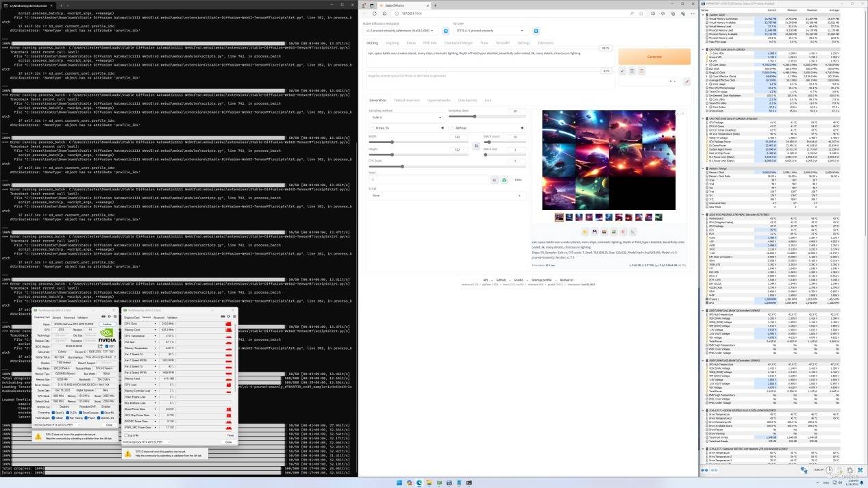
Task: Enable the Hires. fix checkbox
Action: tap(372, 127)
